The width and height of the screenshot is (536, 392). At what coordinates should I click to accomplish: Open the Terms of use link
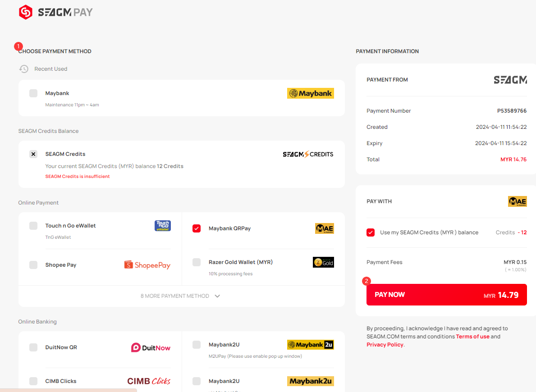pyautogui.click(x=472, y=336)
